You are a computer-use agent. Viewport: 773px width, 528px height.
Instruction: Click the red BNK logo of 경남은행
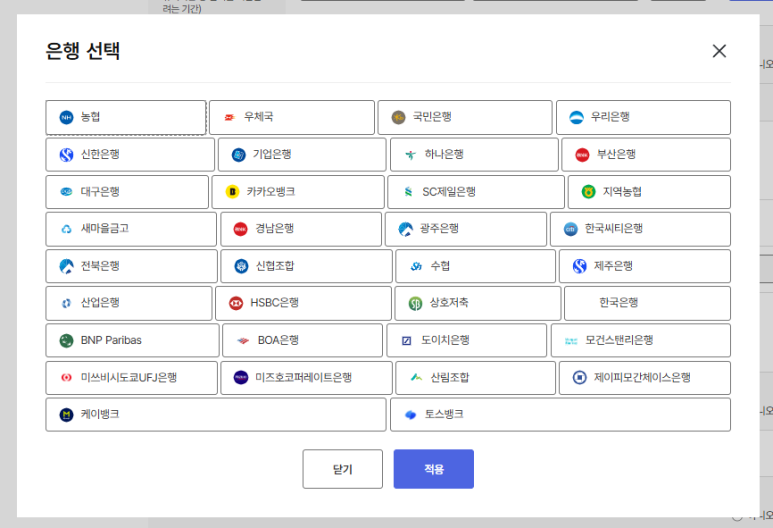tap(241, 229)
